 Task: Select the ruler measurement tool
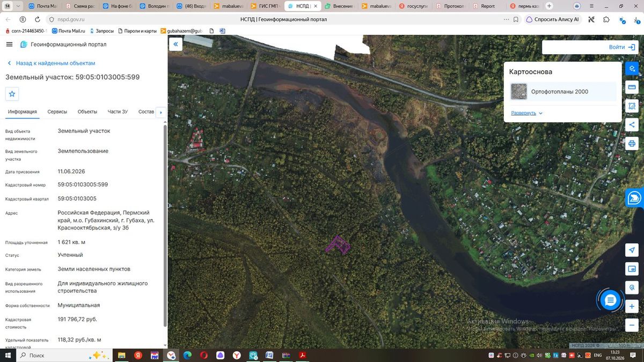click(632, 87)
